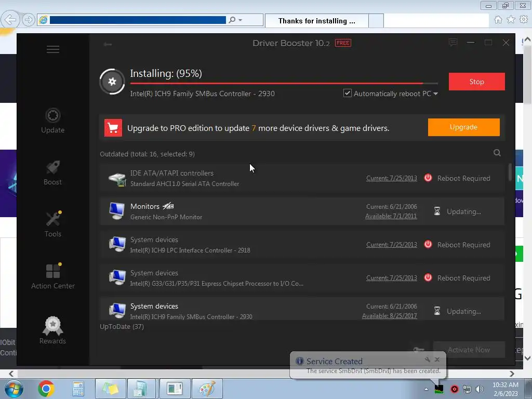Click the driver list vertical scrollbar
Screen dimensions: 532x399
(510, 172)
